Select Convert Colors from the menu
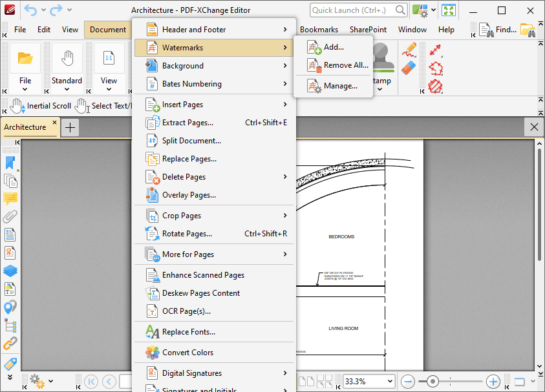 pos(214,353)
